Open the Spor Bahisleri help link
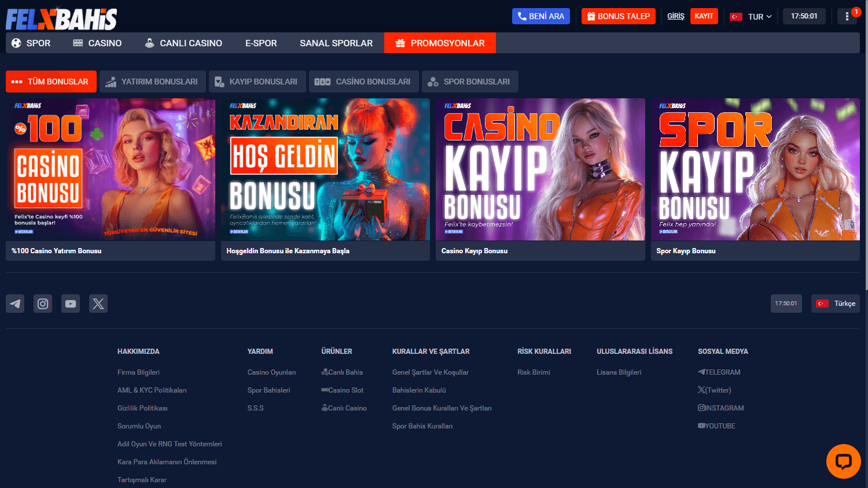The image size is (868, 488). click(269, 390)
